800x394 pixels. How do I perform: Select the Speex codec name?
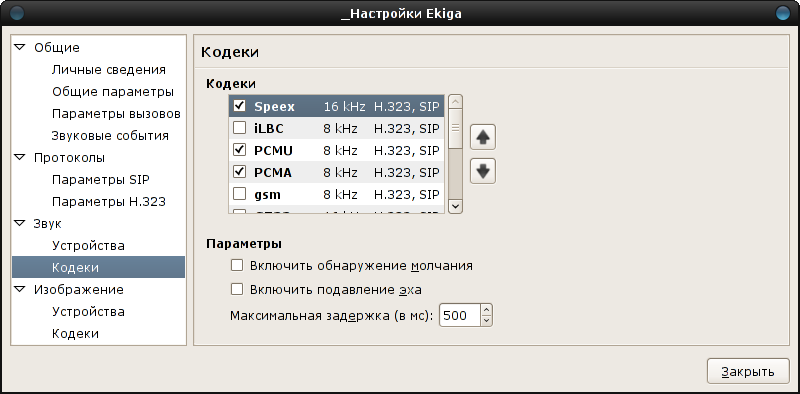[x=274, y=107]
